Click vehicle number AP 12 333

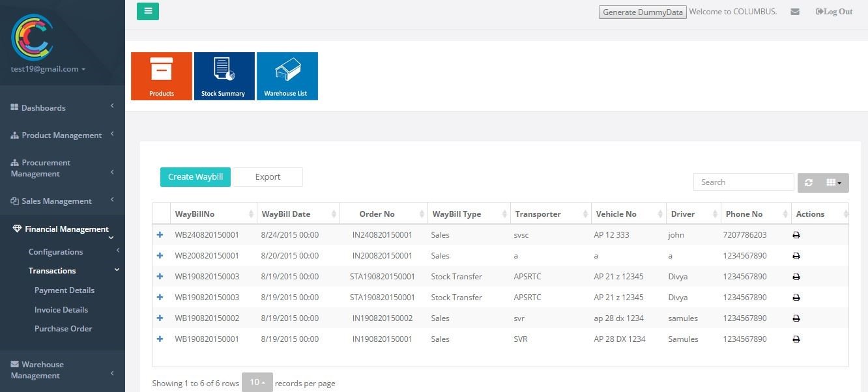(611, 235)
